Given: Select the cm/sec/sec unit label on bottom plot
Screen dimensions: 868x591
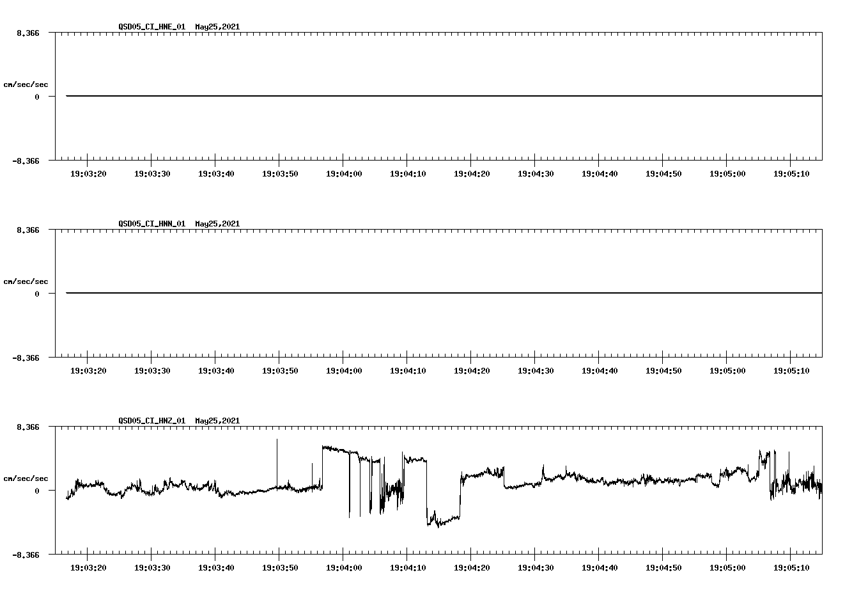Looking at the screenshot, I should pos(26,478).
